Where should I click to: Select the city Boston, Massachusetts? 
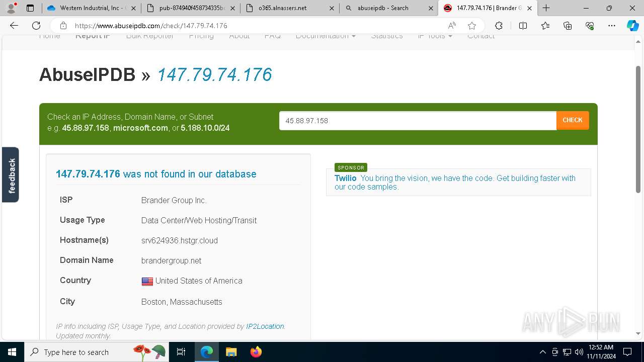click(182, 302)
